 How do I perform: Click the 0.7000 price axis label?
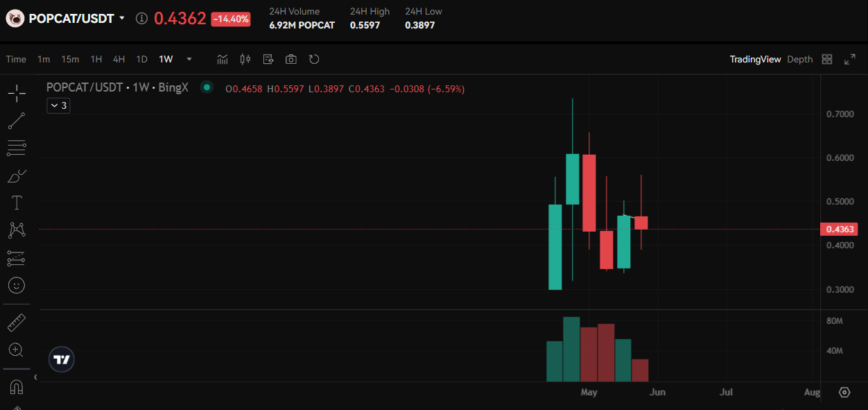click(840, 114)
